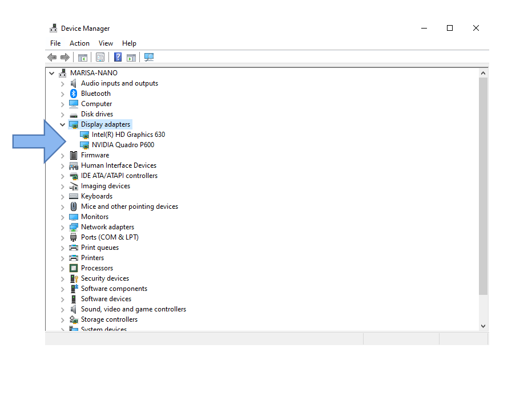Click the blue Help question mark icon

click(118, 57)
